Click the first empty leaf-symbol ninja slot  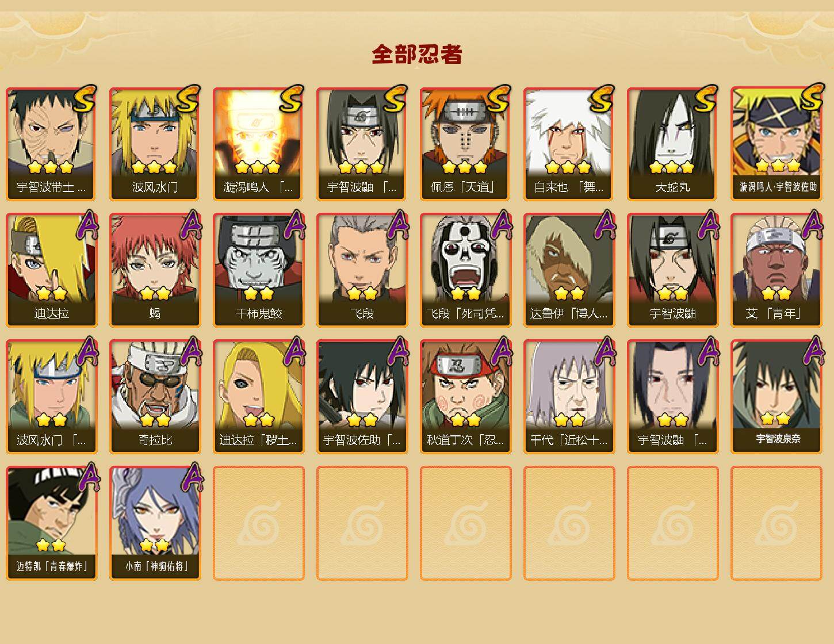[x=258, y=523]
